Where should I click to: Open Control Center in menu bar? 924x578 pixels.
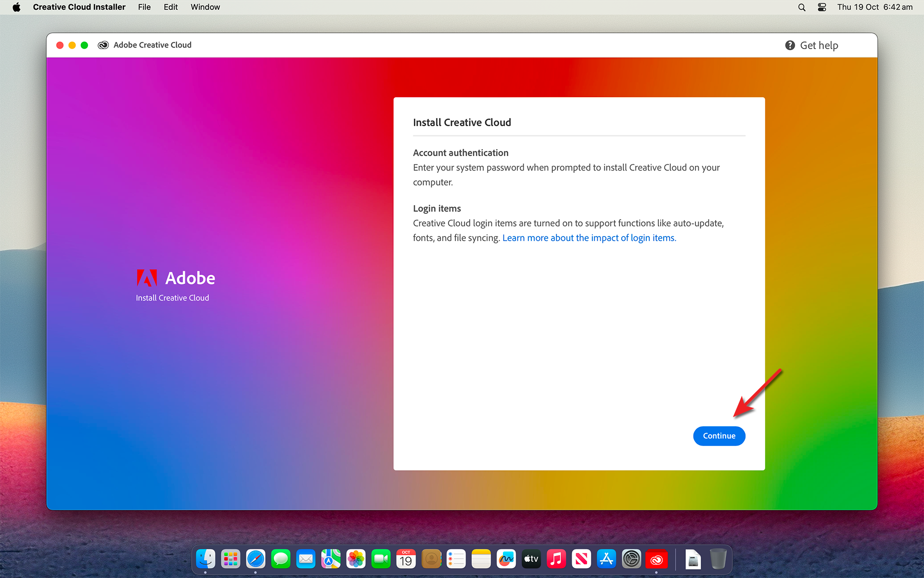(822, 7)
